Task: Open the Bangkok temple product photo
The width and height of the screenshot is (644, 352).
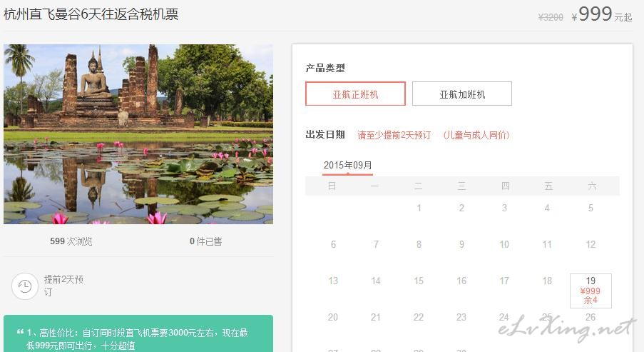Action: 138,134
